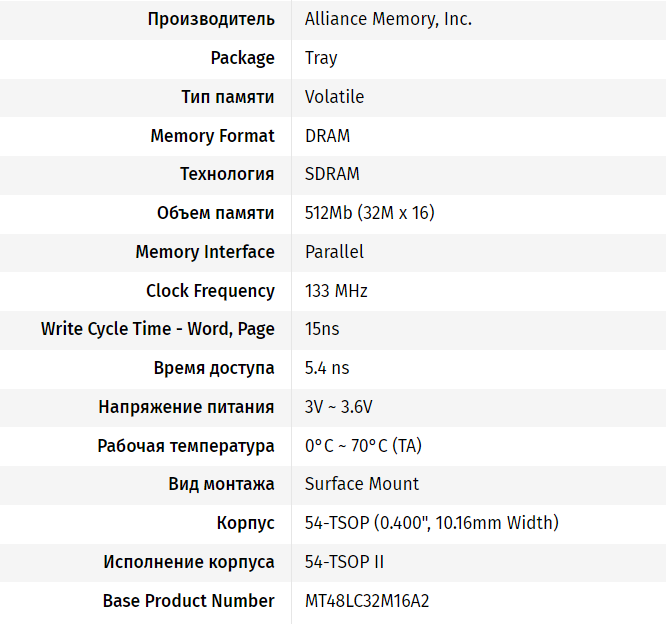Screen dimensions: 666x627
Task: Click the Memory Interface label
Action: (204, 252)
